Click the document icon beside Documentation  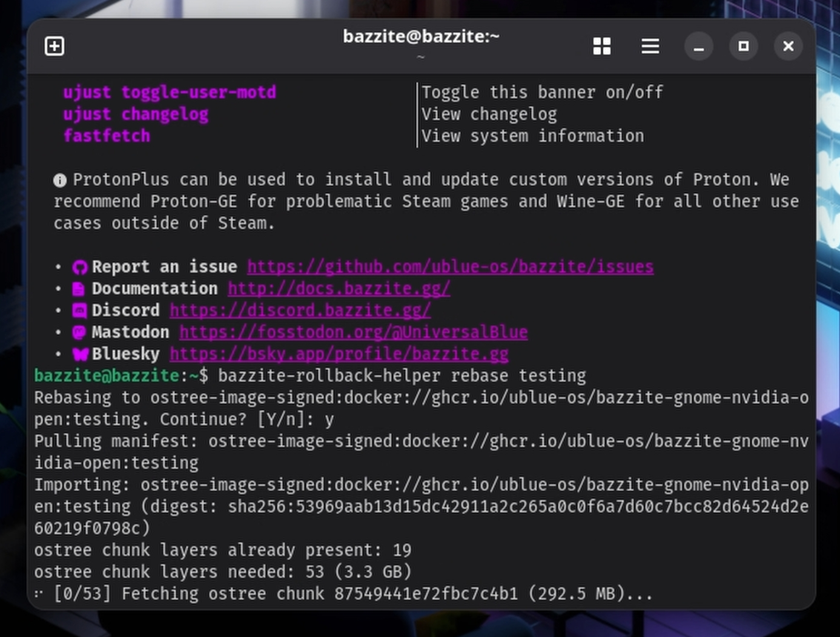coord(79,289)
